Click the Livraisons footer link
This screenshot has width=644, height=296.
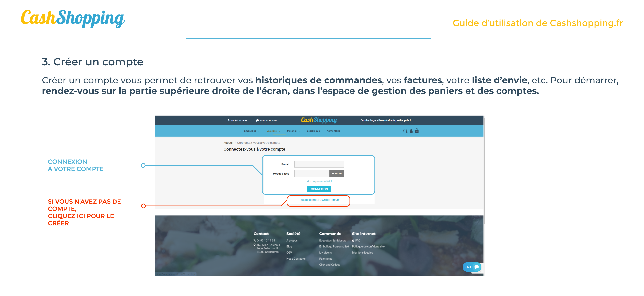[x=325, y=253]
